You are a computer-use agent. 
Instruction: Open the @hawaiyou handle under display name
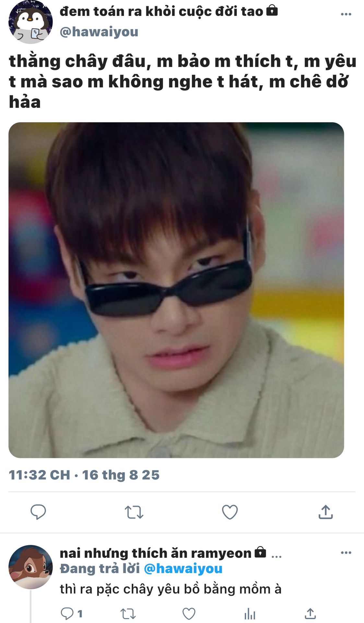tap(99, 32)
